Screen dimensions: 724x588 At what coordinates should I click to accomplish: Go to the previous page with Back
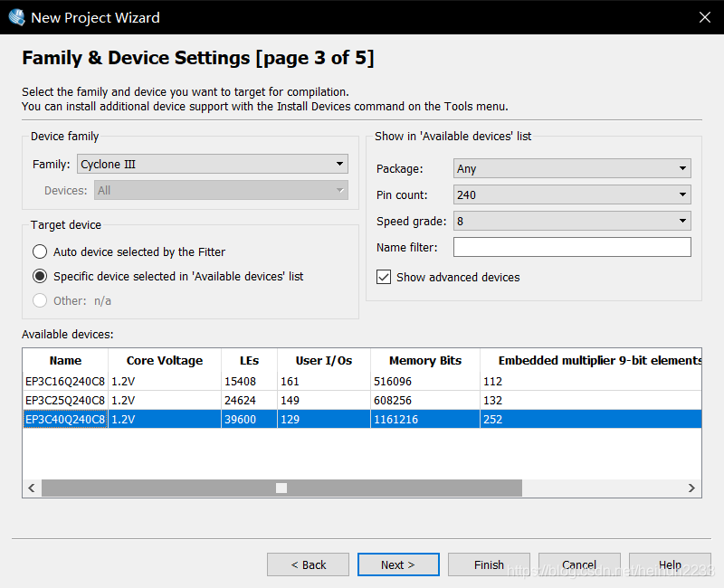click(308, 564)
